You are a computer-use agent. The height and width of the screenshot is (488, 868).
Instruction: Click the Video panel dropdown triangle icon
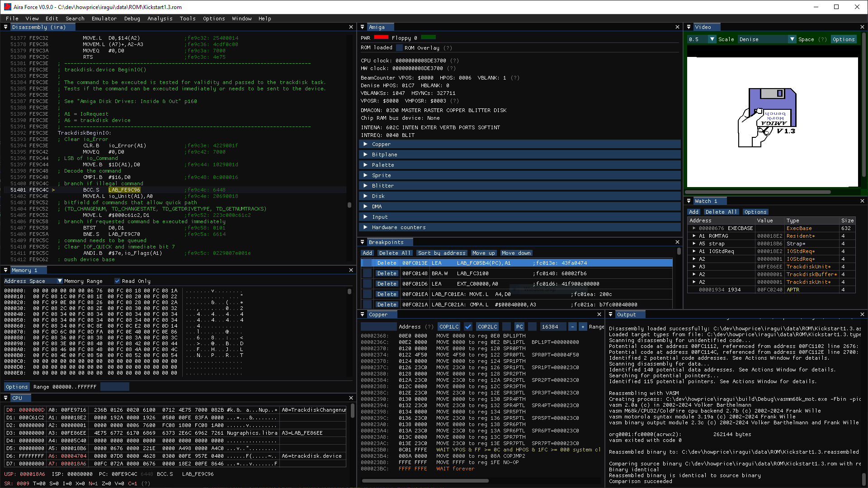pos(689,27)
